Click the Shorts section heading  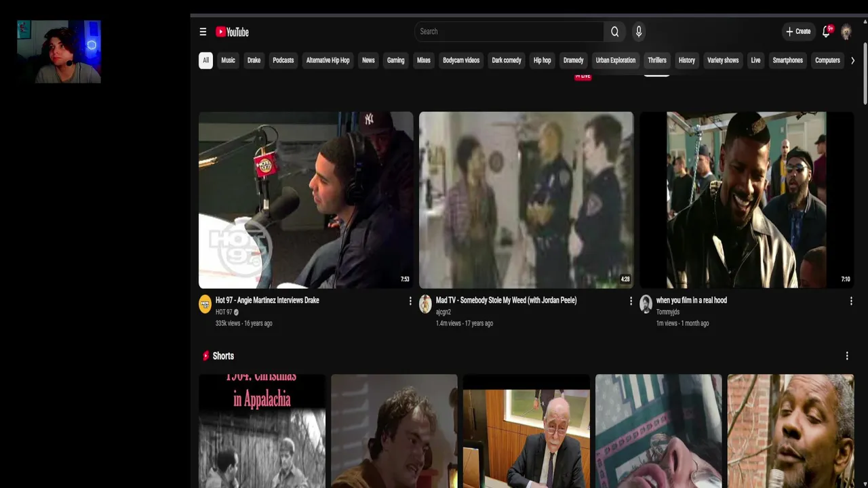click(223, 356)
